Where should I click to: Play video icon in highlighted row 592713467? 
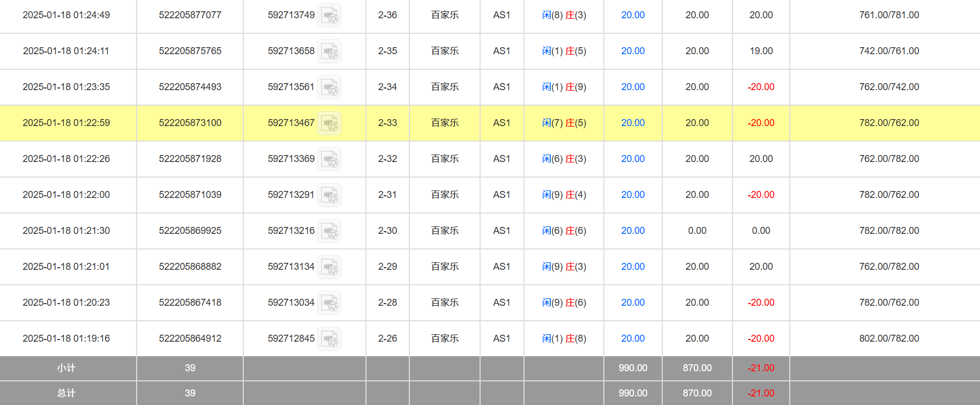tap(329, 123)
